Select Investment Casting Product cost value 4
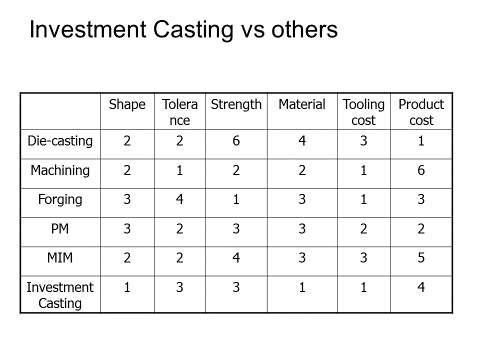The image size is (480, 360). 421,287
